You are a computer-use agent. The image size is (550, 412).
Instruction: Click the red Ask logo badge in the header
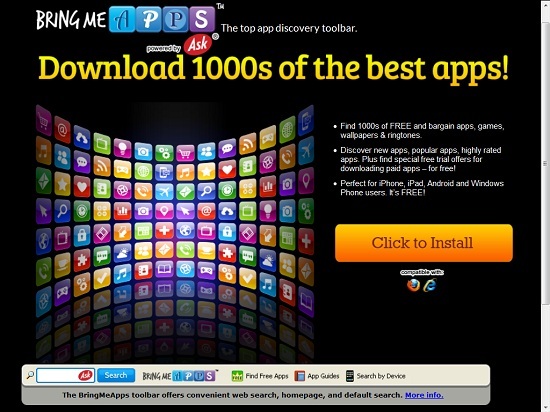coord(199,44)
